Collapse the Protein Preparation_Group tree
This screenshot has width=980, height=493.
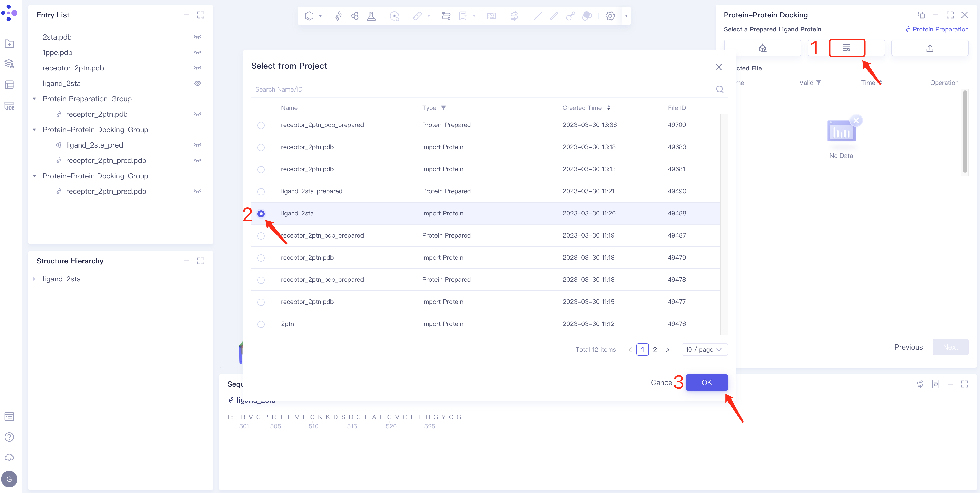35,99
